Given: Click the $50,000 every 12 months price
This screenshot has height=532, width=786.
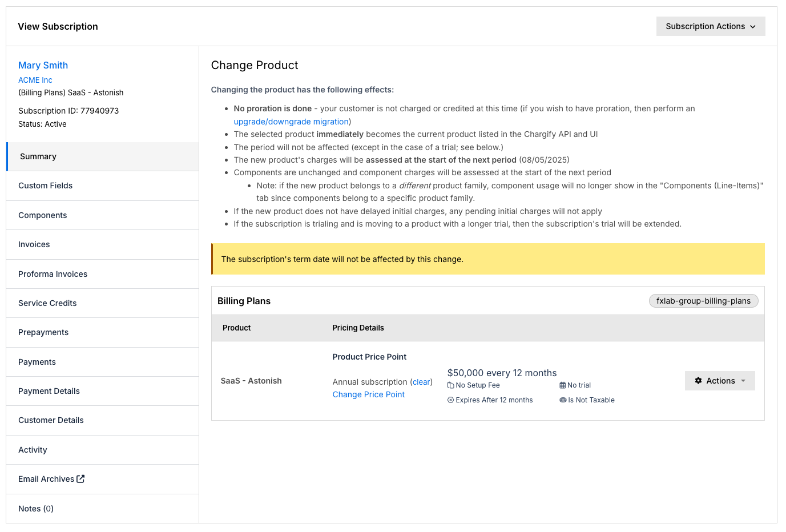Looking at the screenshot, I should [502, 373].
